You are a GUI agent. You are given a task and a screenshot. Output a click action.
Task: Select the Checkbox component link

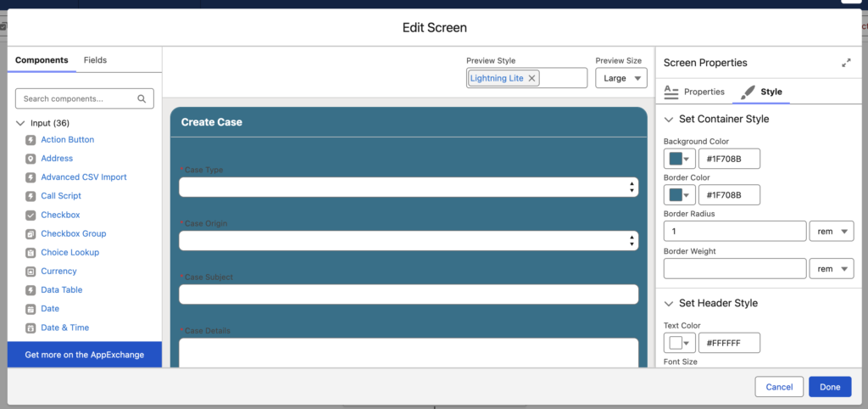click(60, 215)
